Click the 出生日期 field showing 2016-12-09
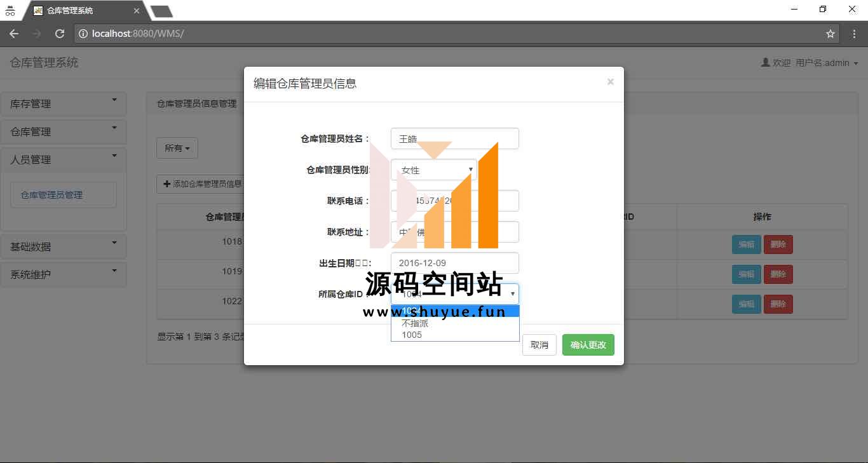Screen dimensions: 868x463 tap(454, 263)
